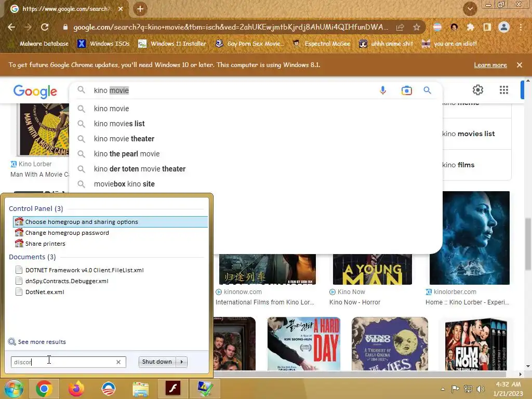Toggle Chrome side panel
Viewport: 532px width, 399px height.
click(x=487, y=27)
